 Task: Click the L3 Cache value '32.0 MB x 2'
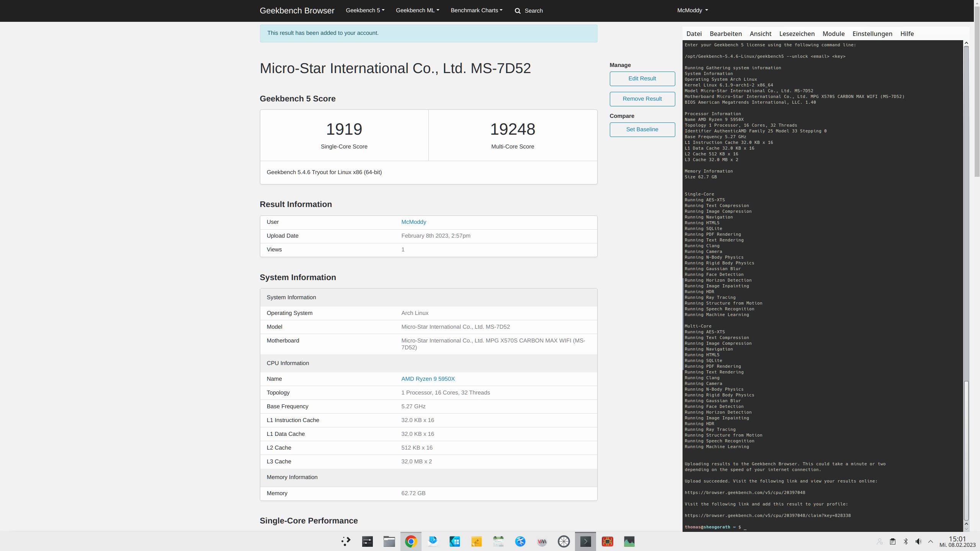416,461
